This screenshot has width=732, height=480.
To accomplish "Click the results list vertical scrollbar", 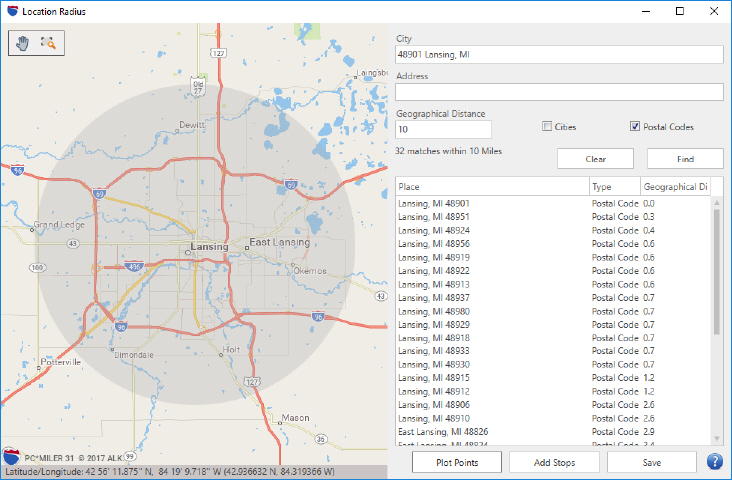I will point(716,270).
